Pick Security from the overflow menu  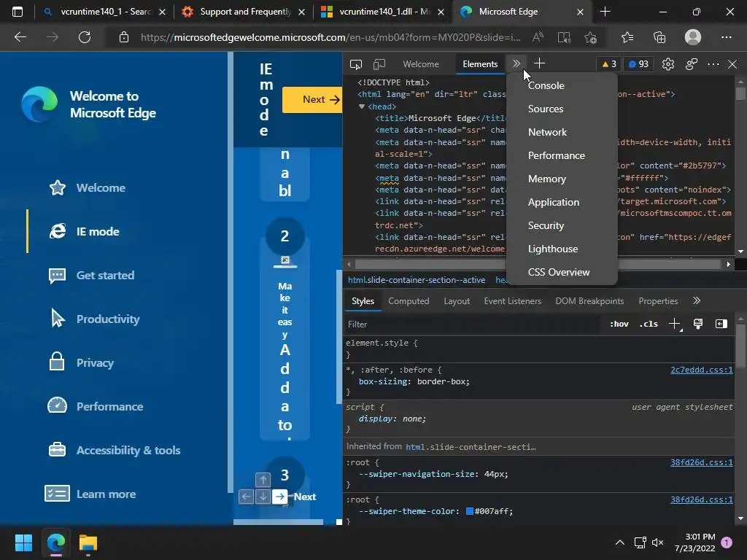(546, 226)
